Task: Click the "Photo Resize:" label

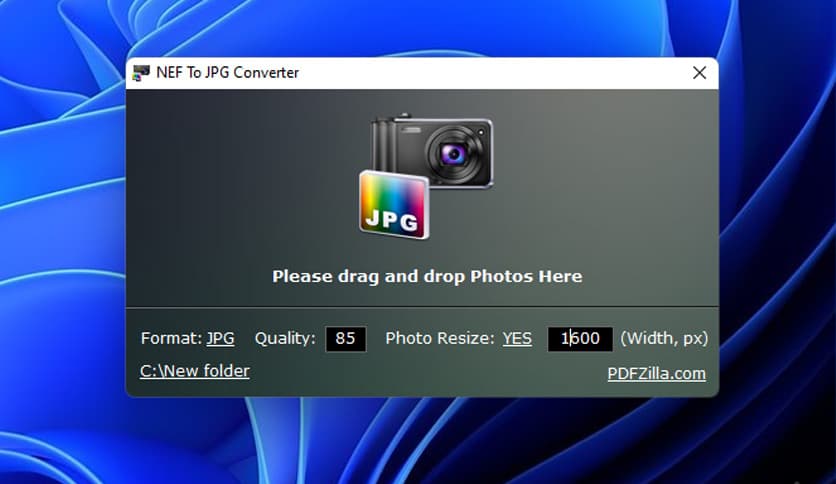Action: coord(440,338)
